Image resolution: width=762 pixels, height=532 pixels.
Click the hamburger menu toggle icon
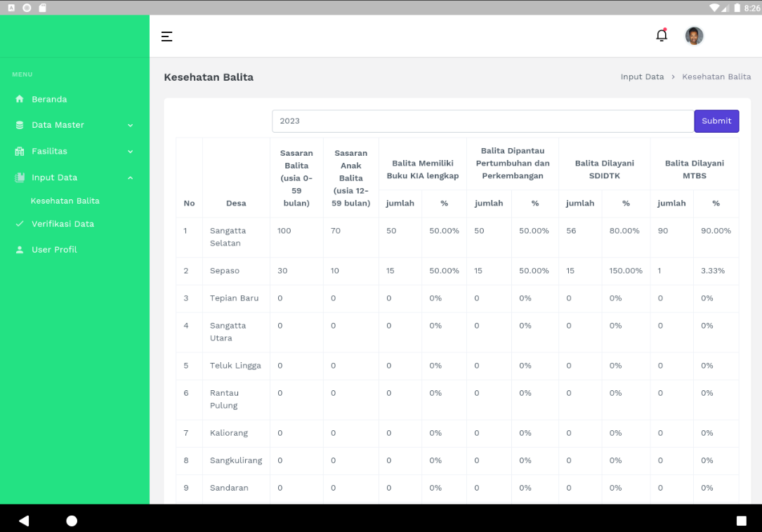point(166,36)
